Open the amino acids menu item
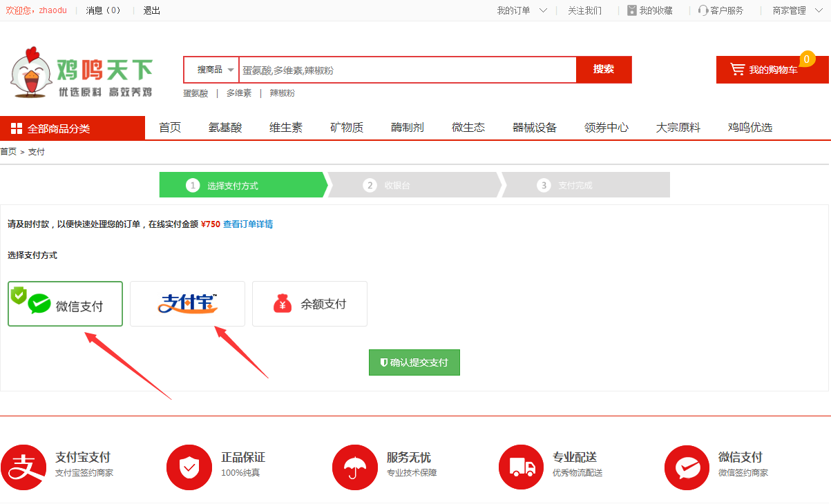Image resolution: width=831 pixels, height=504 pixels. pyautogui.click(x=225, y=128)
